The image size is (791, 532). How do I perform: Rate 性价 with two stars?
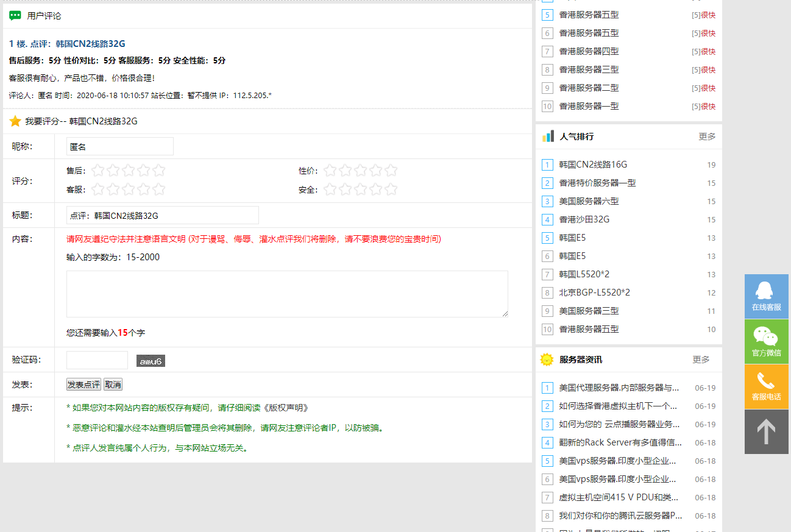(x=346, y=171)
